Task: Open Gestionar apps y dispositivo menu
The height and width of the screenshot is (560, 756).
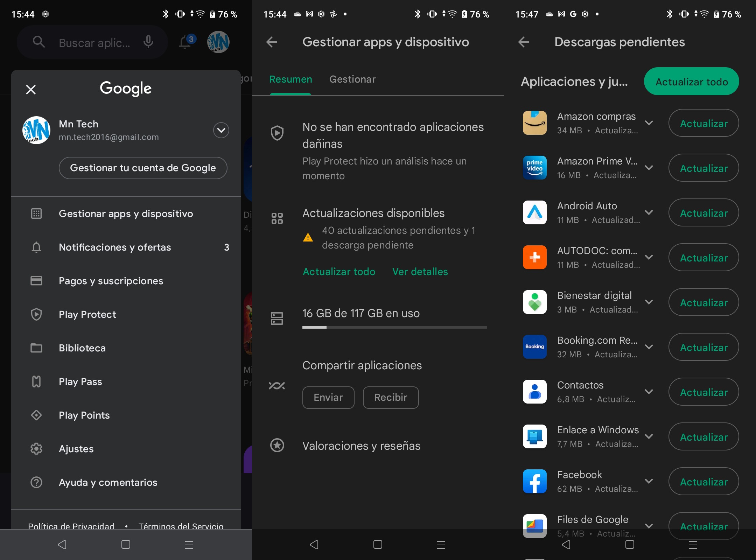Action: pos(125,213)
